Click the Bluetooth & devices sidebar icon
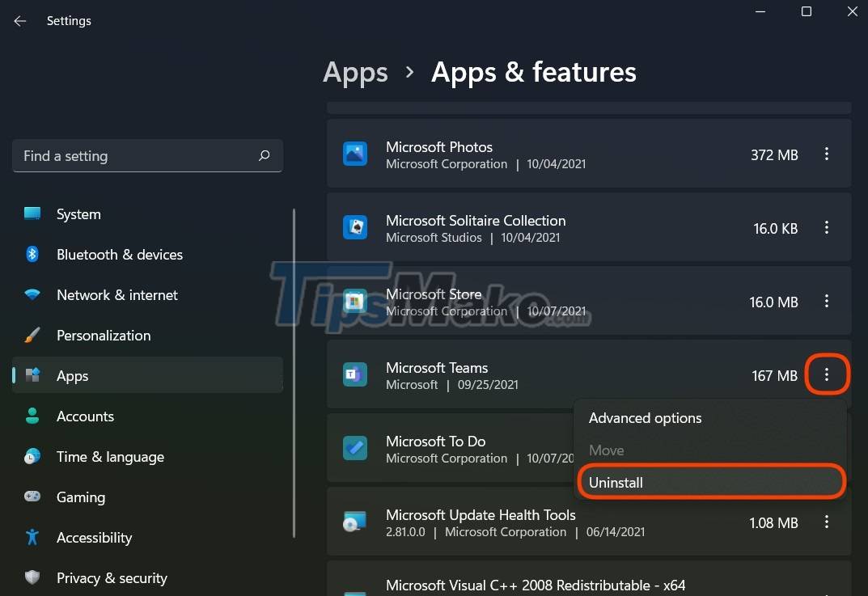Viewport: 868px width, 596px height. [x=32, y=254]
